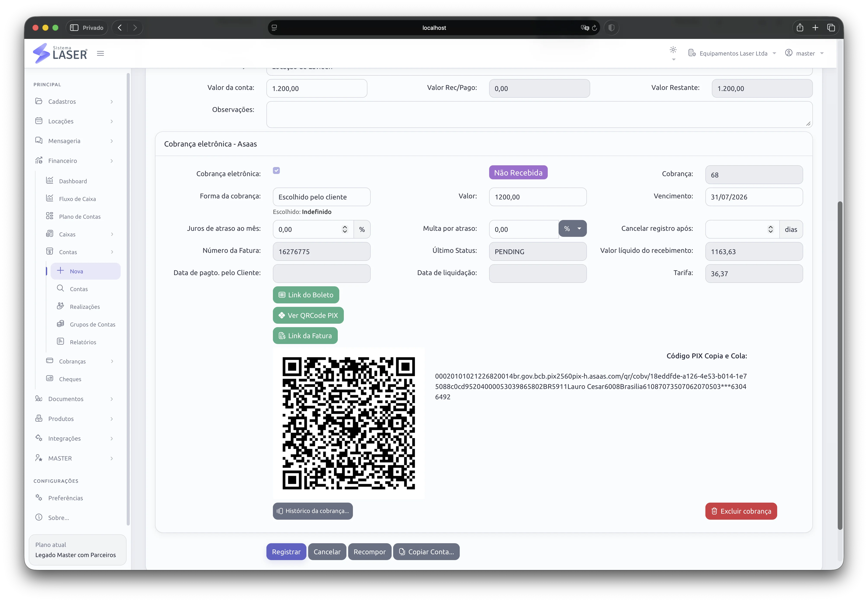Open the Safari share icon
The width and height of the screenshot is (868, 602).
click(800, 27)
